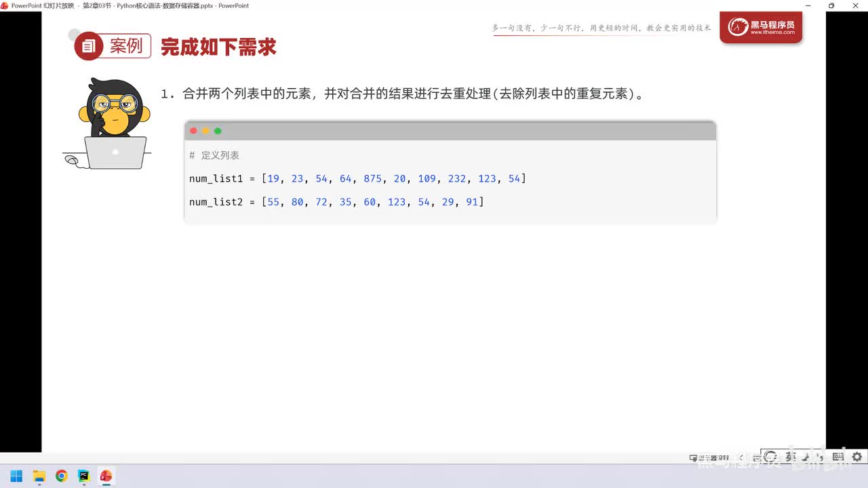Click the input method logo icon
Screen dimensions: 868x488
[x=770, y=457]
